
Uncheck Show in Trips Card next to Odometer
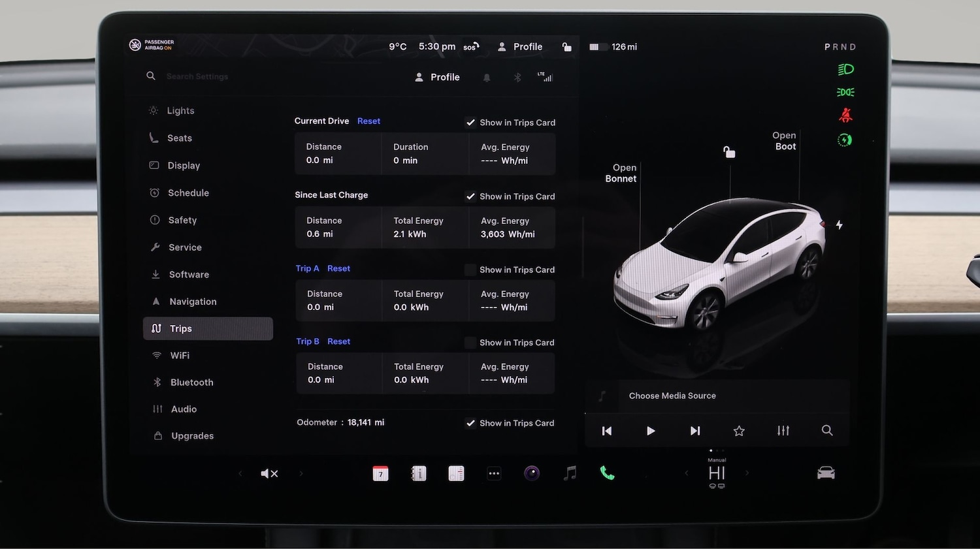coord(470,423)
